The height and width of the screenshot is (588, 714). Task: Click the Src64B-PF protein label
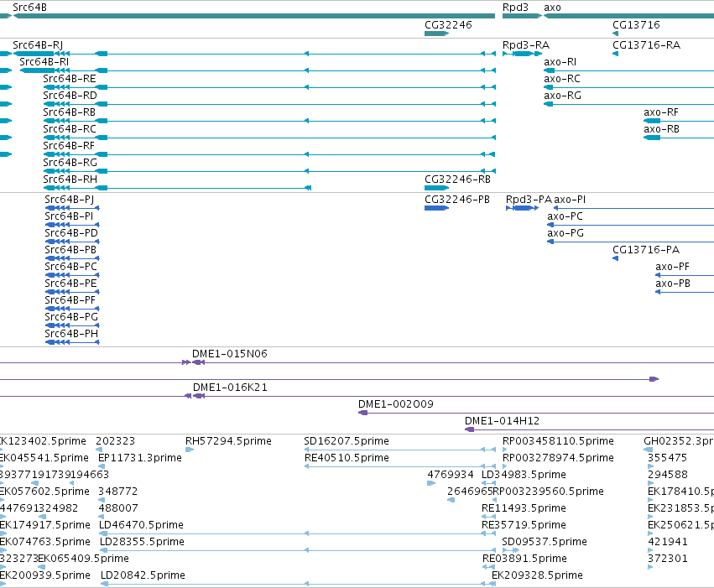click(70, 300)
